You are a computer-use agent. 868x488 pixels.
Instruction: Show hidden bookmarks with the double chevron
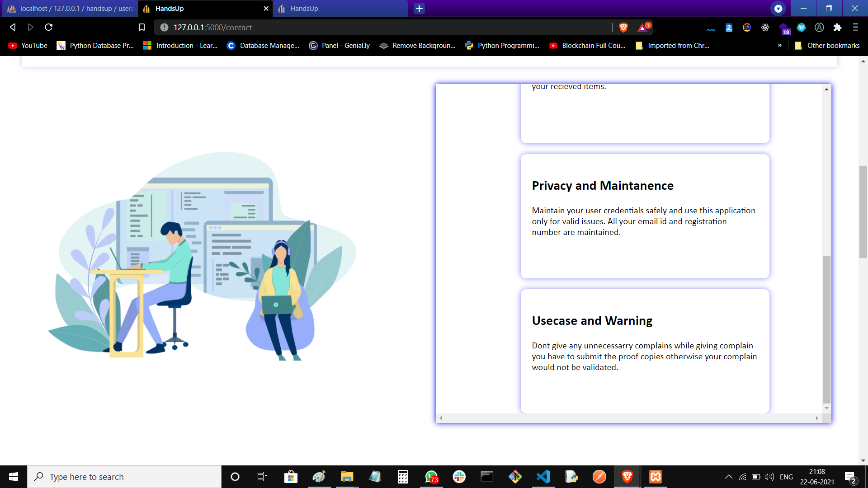pos(779,46)
